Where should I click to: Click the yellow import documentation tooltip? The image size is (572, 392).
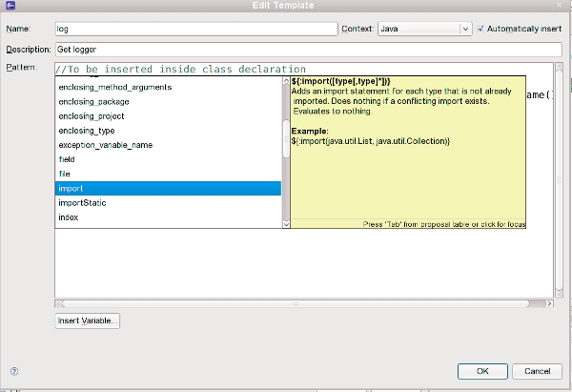pos(408,153)
